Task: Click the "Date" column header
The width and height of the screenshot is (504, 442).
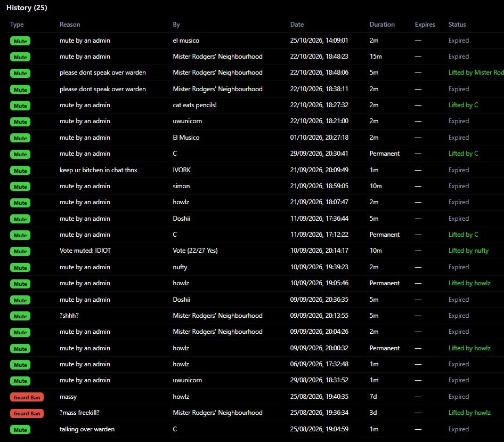Action: tap(297, 25)
